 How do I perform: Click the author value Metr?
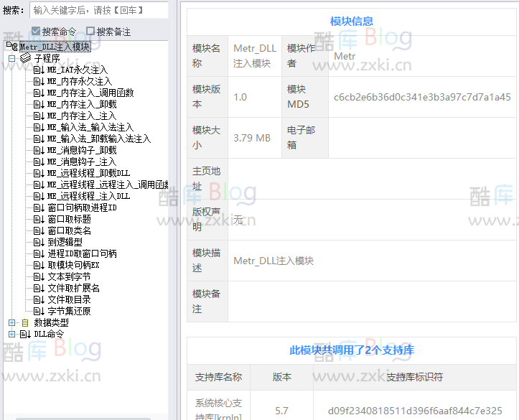point(345,56)
